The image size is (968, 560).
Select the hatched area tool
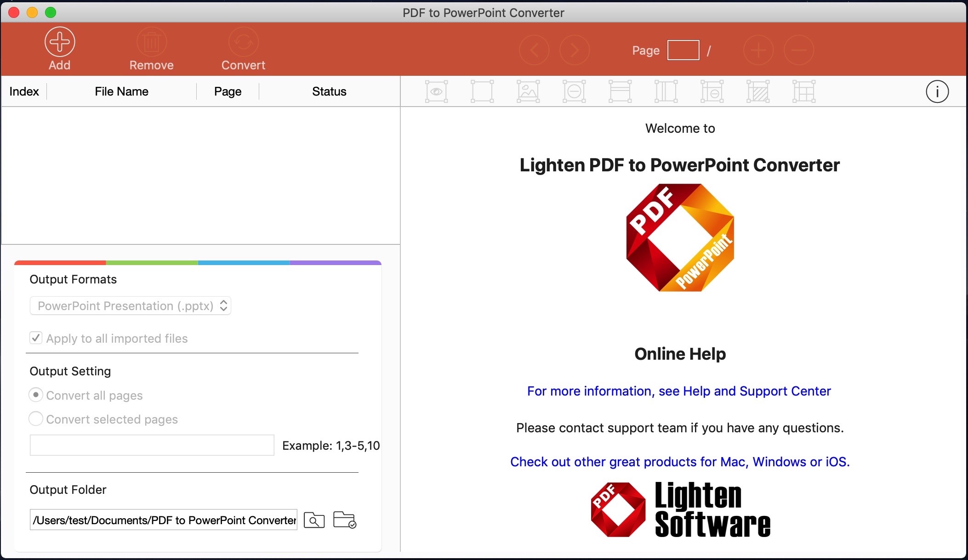pyautogui.click(x=758, y=91)
